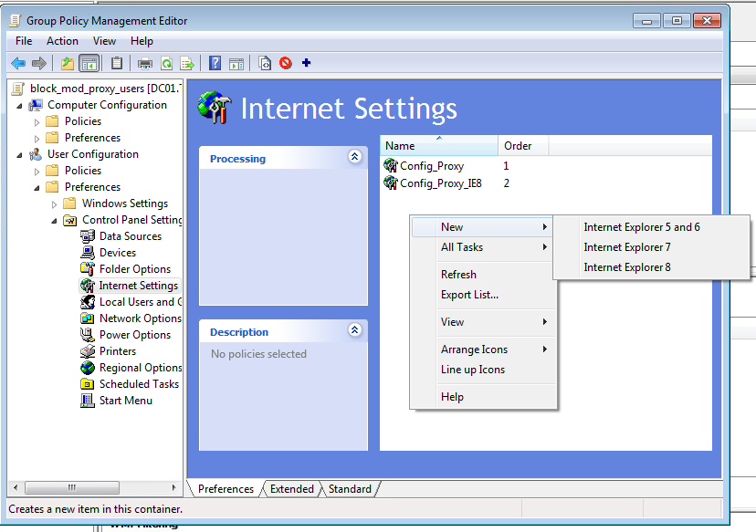The image size is (756, 532).
Task: Click the display XML document toolbar icon
Action: click(265, 63)
